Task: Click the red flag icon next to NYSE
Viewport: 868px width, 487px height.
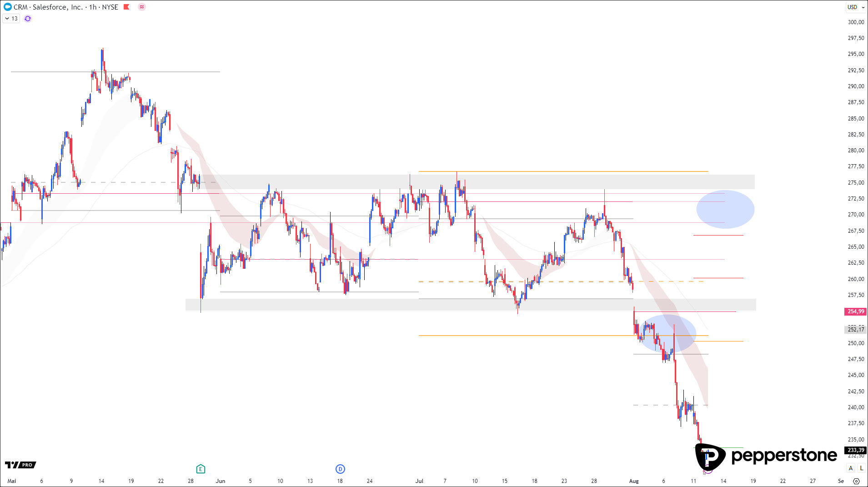Action: click(x=127, y=7)
